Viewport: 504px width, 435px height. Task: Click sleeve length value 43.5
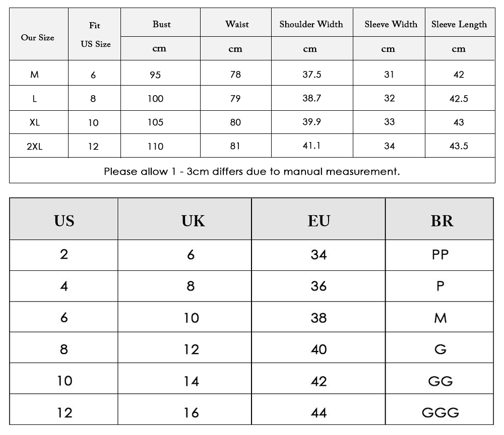pos(459,146)
